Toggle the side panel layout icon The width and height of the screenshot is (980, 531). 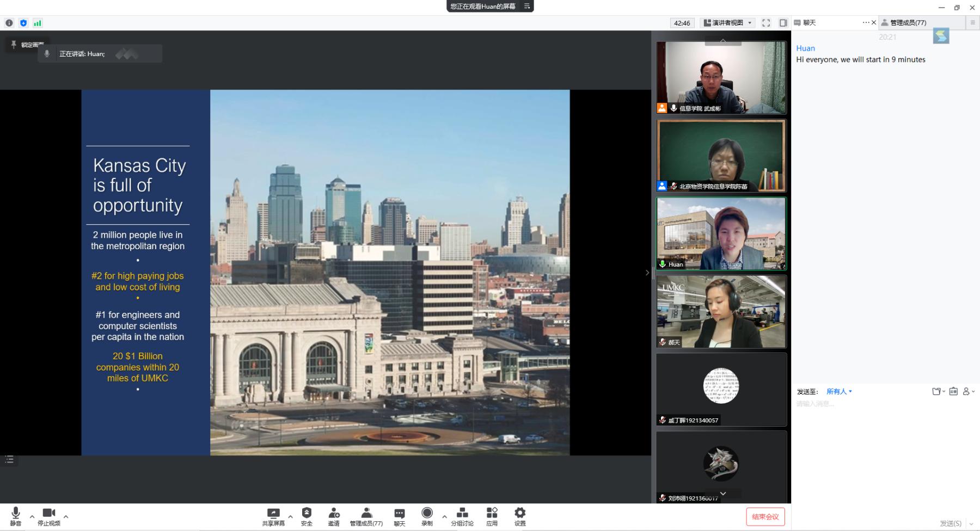783,23
